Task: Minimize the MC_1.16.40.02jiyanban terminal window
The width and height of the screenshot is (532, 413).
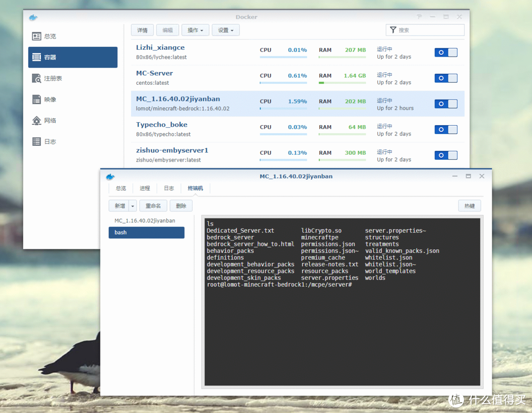Action: (455, 176)
